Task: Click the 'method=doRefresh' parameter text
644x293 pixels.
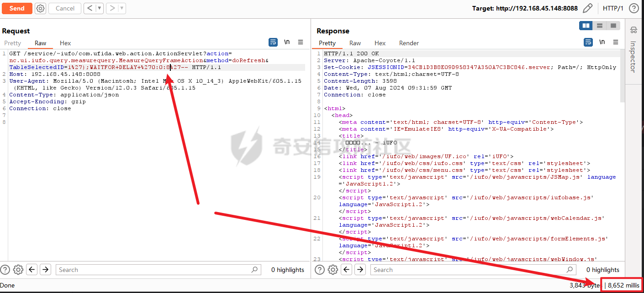Action: tap(236, 60)
